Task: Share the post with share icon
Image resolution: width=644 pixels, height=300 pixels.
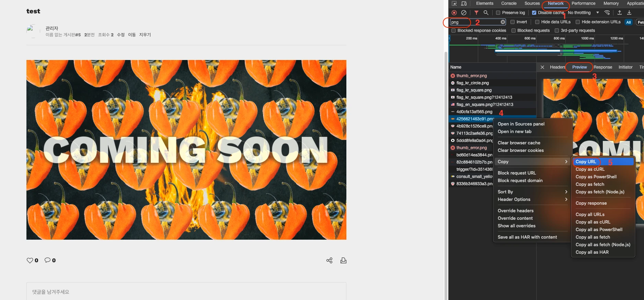Action: tap(330, 261)
